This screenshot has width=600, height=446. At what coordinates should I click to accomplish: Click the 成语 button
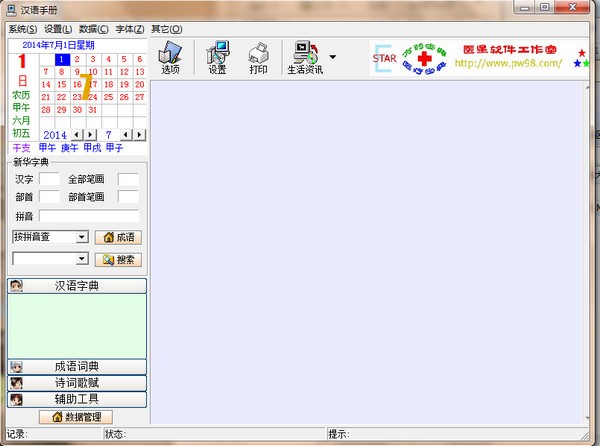pos(118,237)
